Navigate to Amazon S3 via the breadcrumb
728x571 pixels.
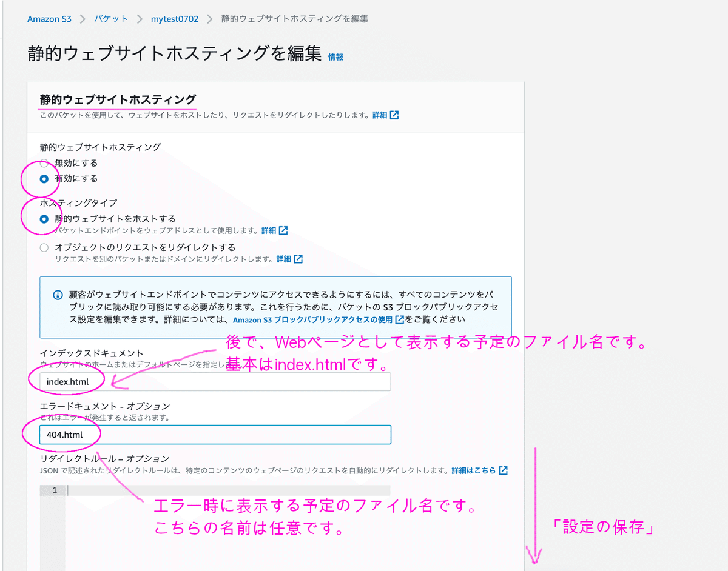pos(49,19)
